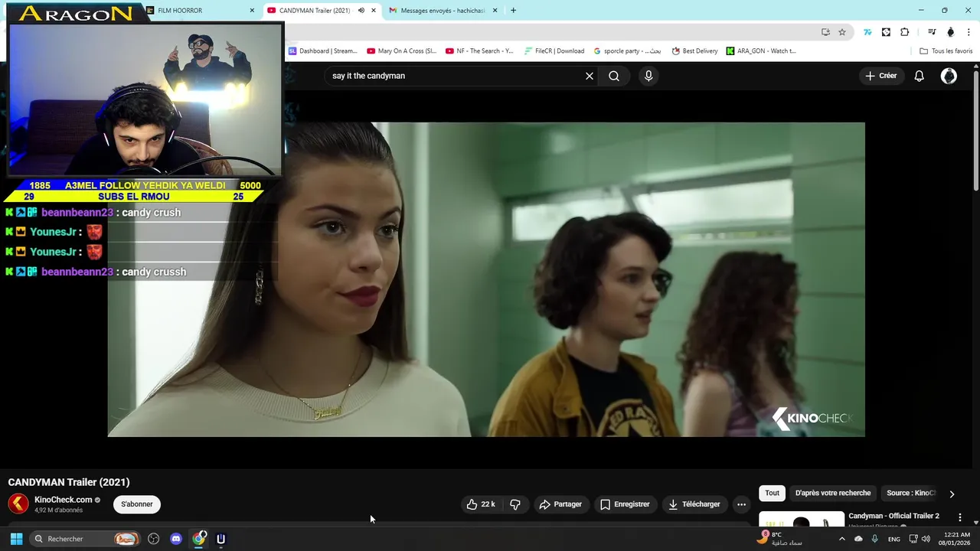Subscribe with the S'abonner button
The image size is (980, 551).
click(x=137, y=504)
